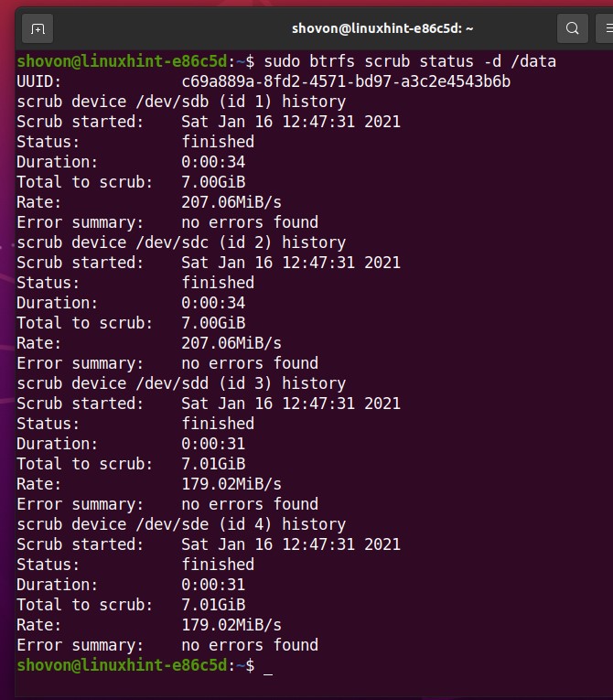The height and width of the screenshot is (700, 613).
Task: Click the terminal search magnifier icon
Action: click(572, 28)
